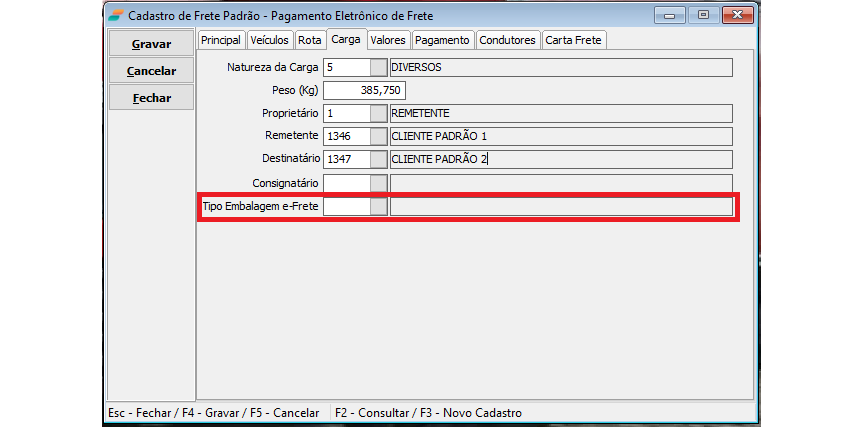862x427 pixels.
Task: Click the Gravar button
Action: click(151, 44)
